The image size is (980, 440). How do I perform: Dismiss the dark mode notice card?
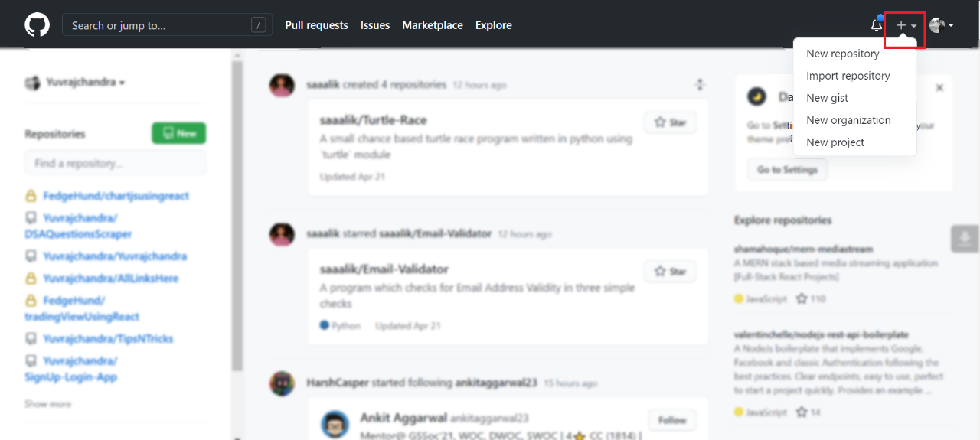pos(939,88)
